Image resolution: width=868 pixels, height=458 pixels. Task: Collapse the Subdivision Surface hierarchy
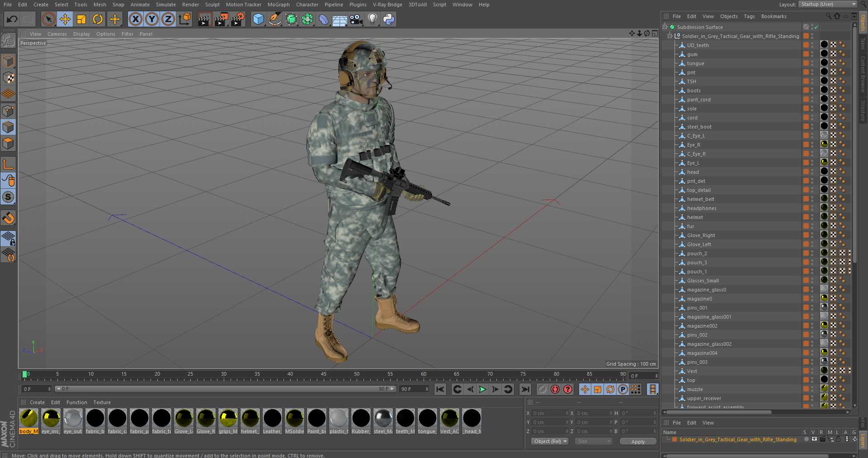point(665,27)
